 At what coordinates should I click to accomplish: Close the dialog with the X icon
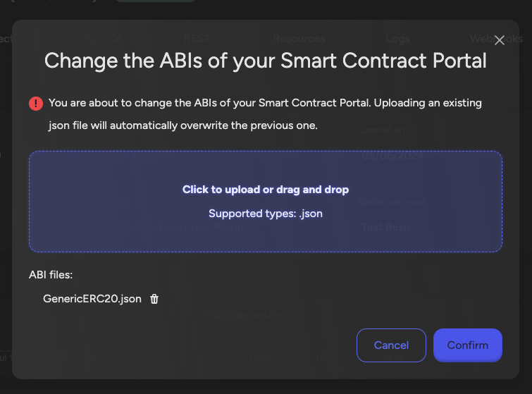click(x=500, y=40)
